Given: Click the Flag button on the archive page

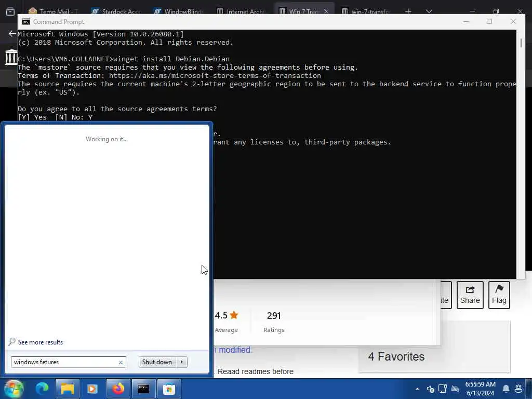Looking at the screenshot, I should (499, 295).
